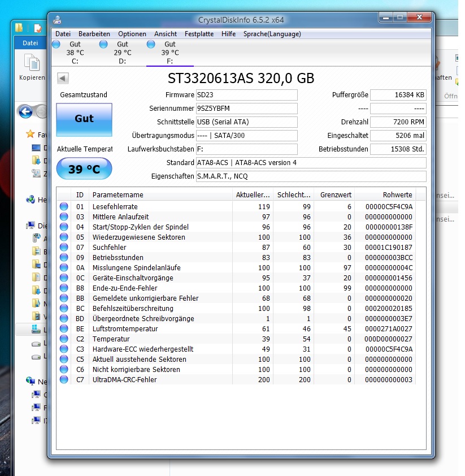Click status icon of row C2 Temperatur
The image size is (465, 476).
(64, 339)
